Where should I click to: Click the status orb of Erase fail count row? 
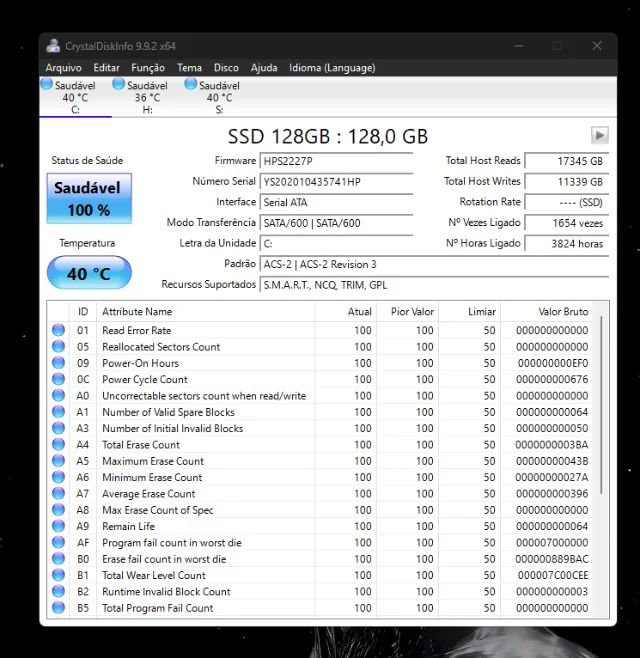(58, 559)
